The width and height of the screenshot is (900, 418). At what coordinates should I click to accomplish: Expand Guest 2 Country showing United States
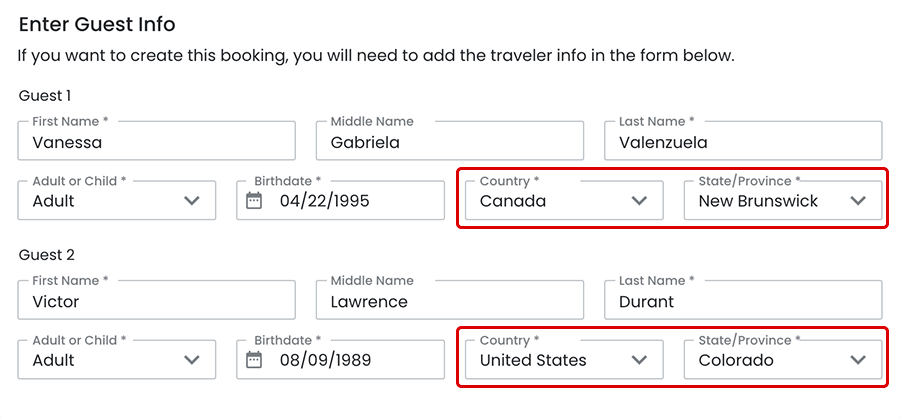pyautogui.click(x=550, y=360)
